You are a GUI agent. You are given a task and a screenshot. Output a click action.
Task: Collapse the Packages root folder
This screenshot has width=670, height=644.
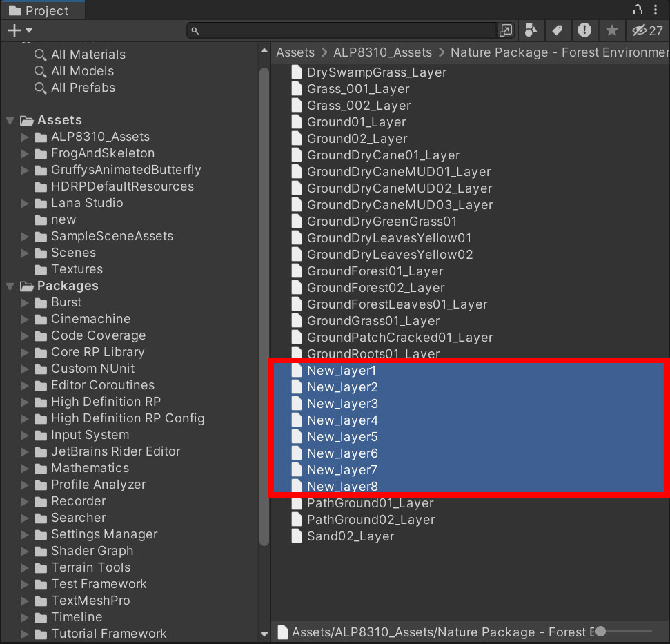[10, 286]
